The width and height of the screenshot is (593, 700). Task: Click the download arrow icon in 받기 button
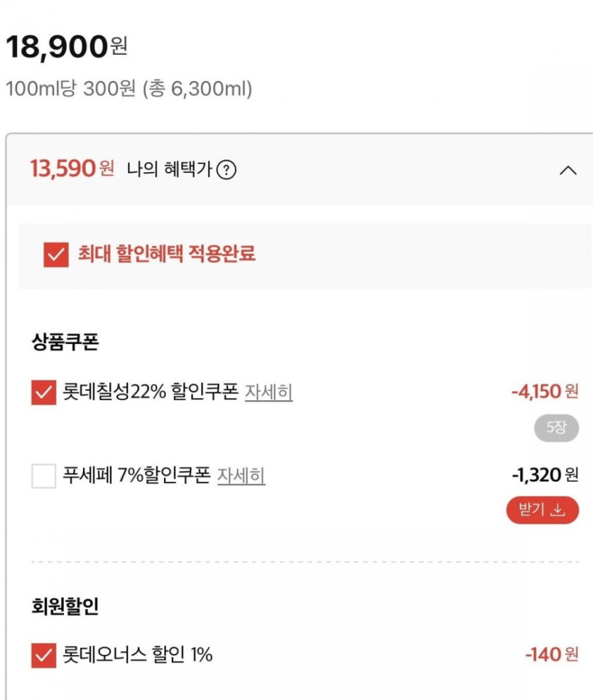click(558, 510)
